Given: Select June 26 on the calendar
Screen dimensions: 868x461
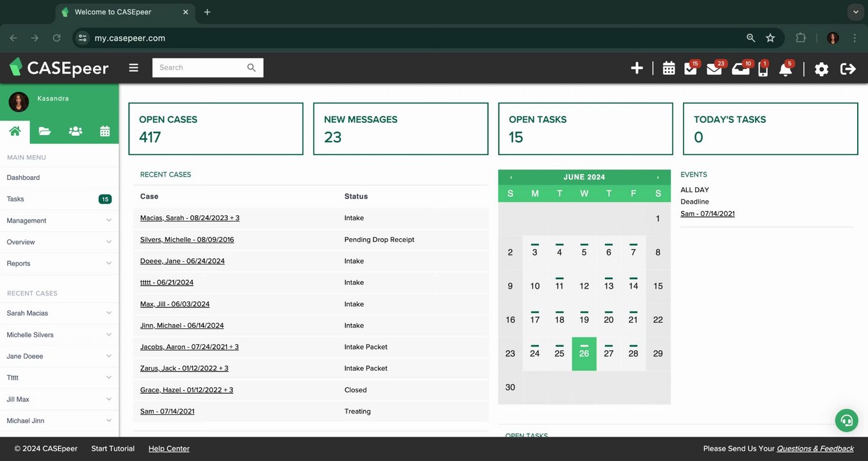Looking at the screenshot, I should pyautogui.click(x=584, y=353).
